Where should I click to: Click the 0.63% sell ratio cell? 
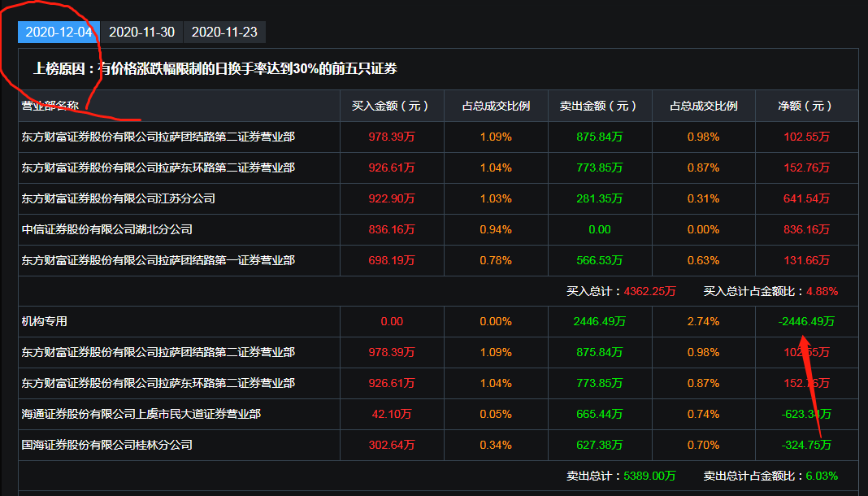(x=703, y=260)
